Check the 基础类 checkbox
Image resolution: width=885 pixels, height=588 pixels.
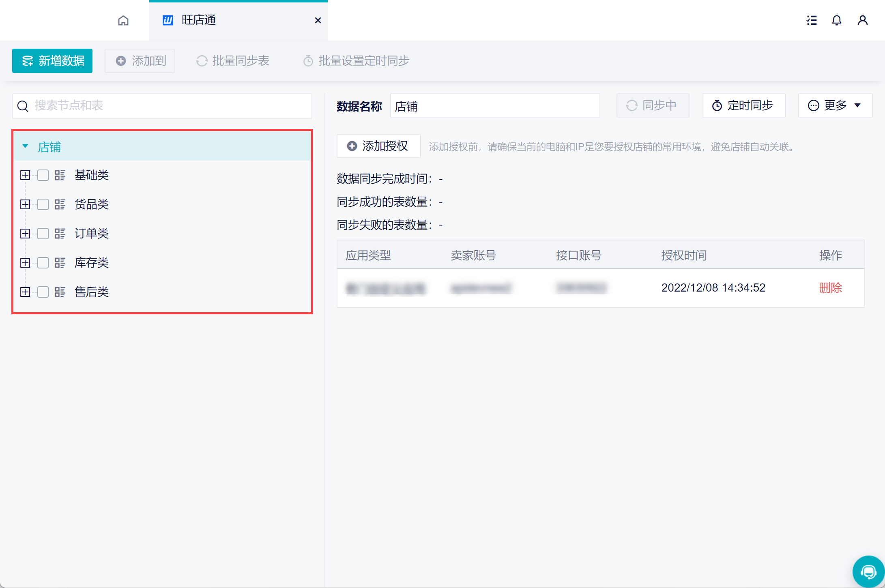(43, 175)
